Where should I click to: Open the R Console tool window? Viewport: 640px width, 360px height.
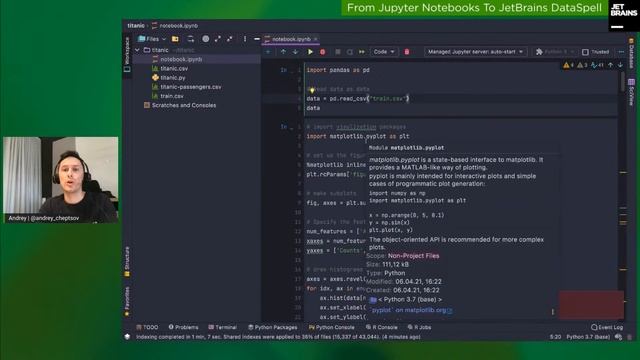coord(382,327)
